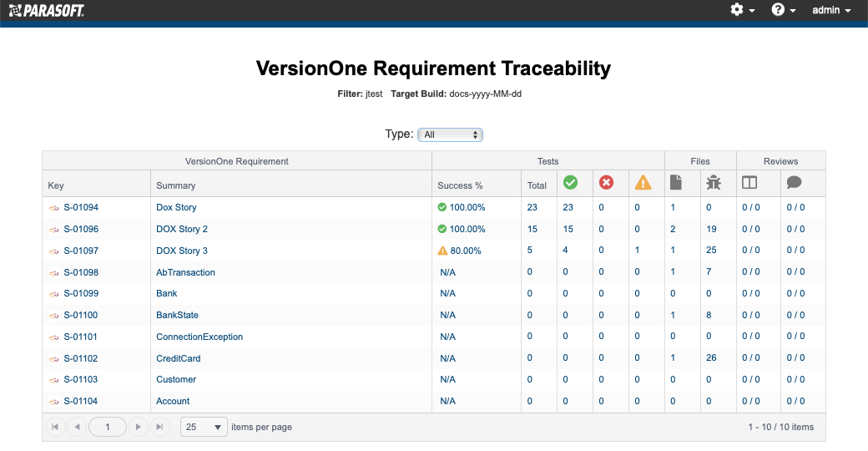The width and height of the screenshot is (868, 451).
Task: Click the BankState summary link
Action: [x=177, y=315]
